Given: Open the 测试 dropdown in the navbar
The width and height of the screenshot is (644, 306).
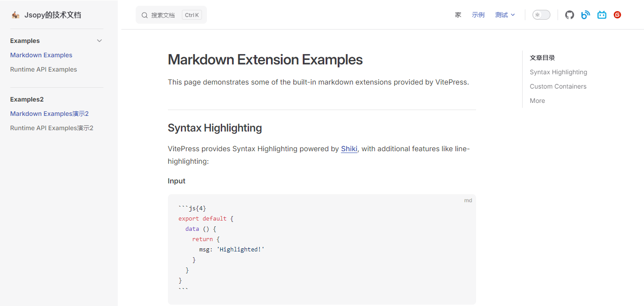Looking at the screenshot, I should tap(505, 15).
